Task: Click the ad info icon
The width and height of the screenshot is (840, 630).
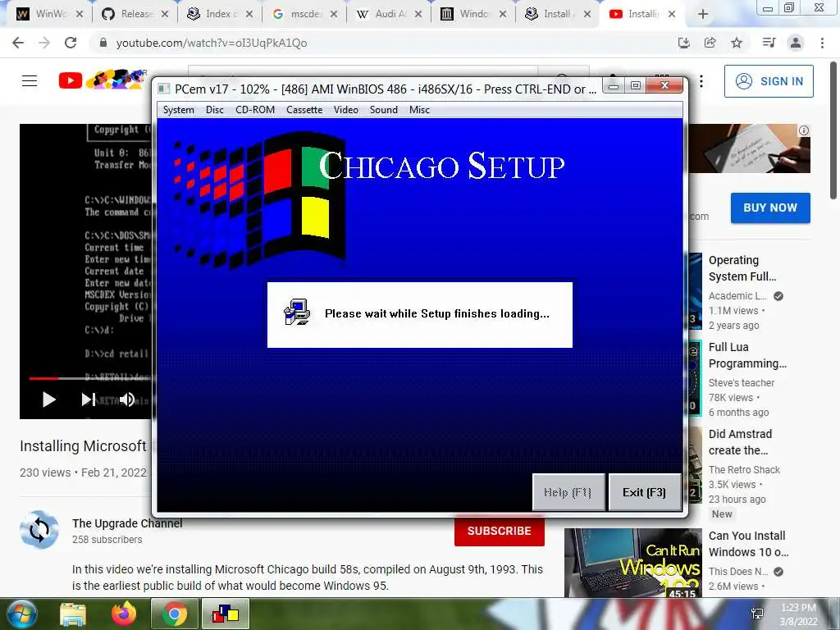Action: [804, 130]
